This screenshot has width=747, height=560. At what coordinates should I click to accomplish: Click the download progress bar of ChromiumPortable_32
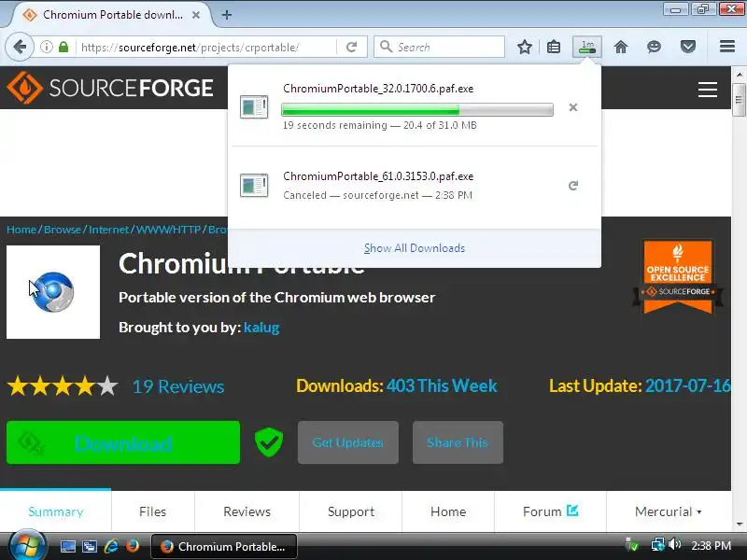[x=417, y=109]
